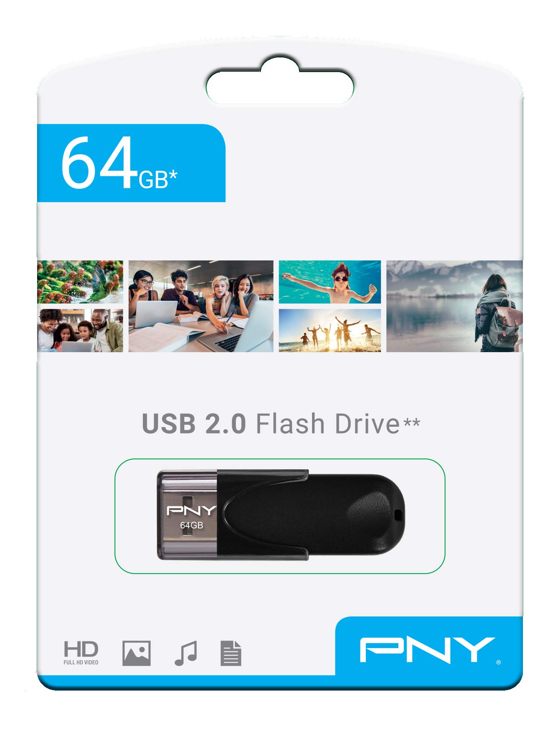Click the GB* text on blue banner
Viewport: 560px width, 746px height.
158,179
